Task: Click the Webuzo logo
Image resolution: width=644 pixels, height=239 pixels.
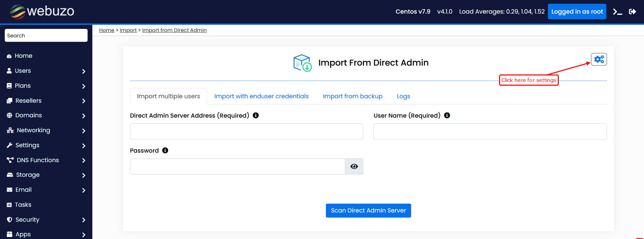Action: [x=42, y=12]
